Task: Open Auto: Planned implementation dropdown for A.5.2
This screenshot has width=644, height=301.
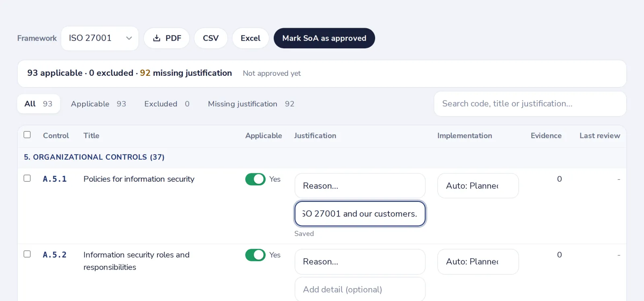Action: coord(478,262)
